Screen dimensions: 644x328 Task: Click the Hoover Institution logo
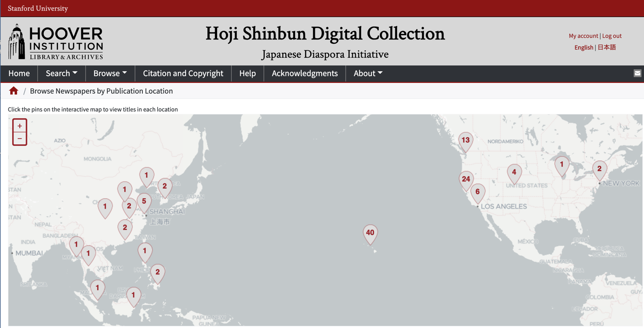tap(56, 42)
